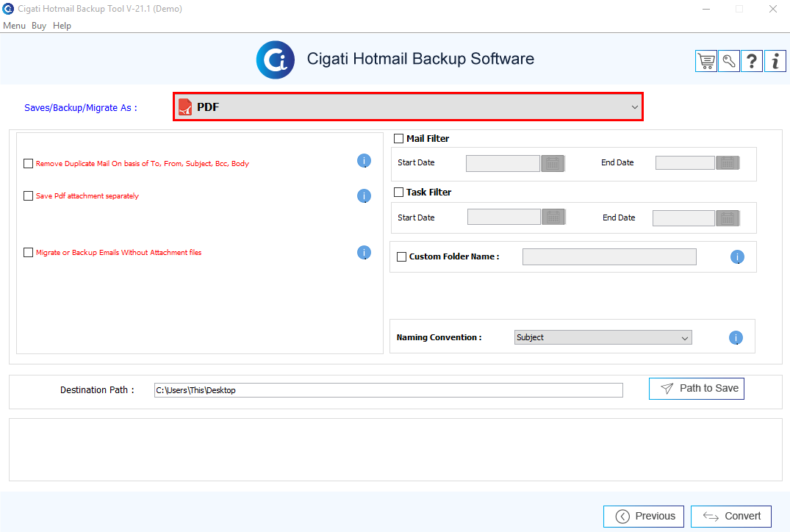
Task: Enable the Mail Filter checkbox
Action: coord(398,139)
